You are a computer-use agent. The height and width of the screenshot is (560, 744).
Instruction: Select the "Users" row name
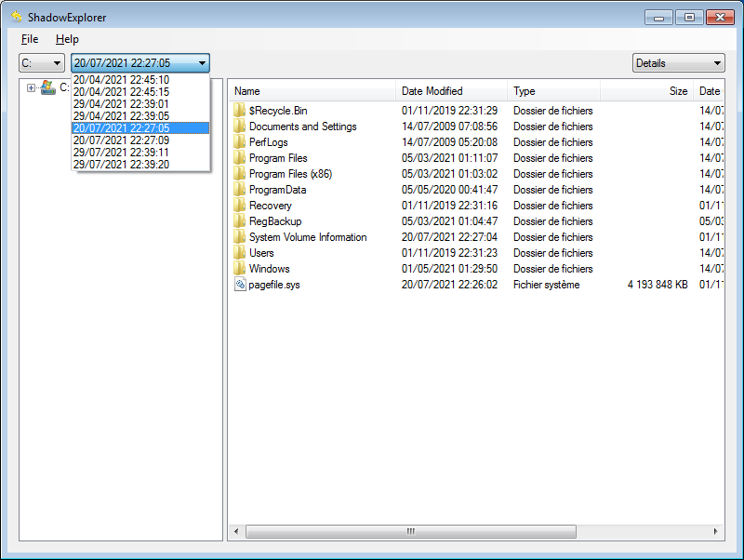(261, 253)
